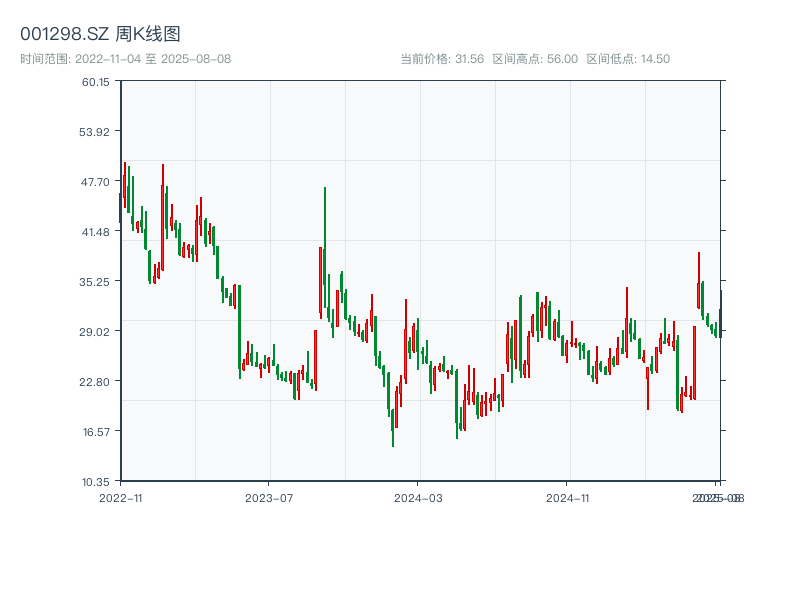Click the 41.48 price axis label
800x600 pixels.
coord(96,232)
